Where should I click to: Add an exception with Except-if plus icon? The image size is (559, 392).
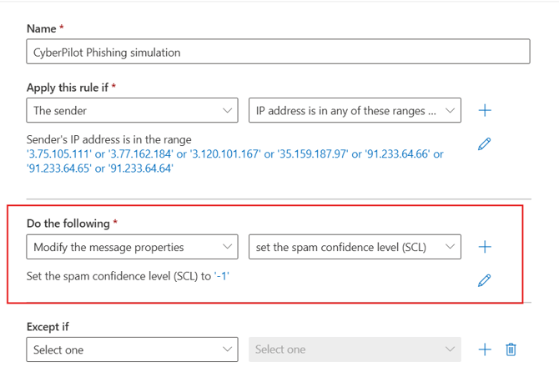[485, 349]
